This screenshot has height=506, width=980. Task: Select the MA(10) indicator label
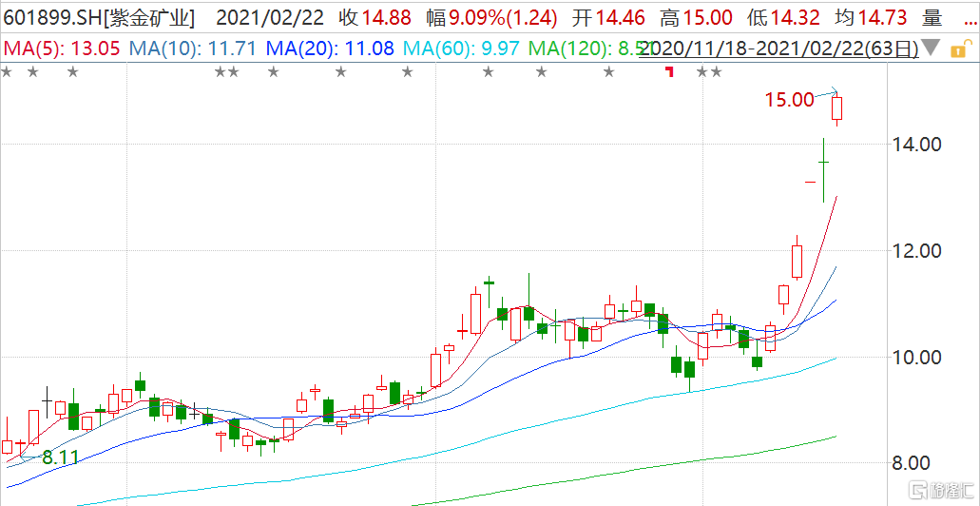coord(194,48)
